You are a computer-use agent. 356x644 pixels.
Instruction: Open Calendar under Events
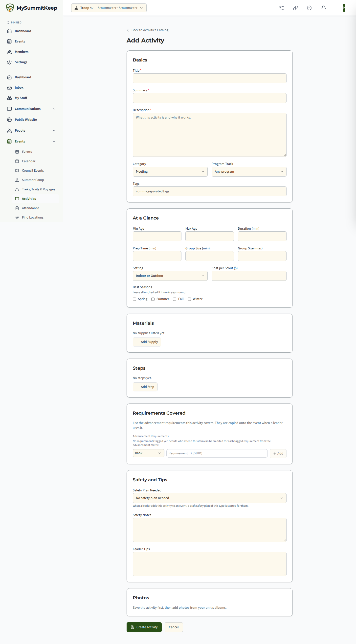[x=36, y=161]
